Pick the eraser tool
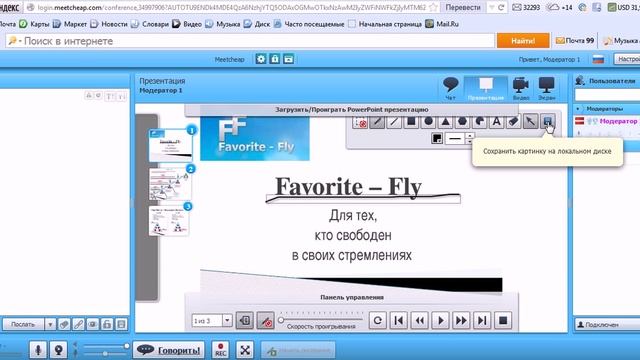 [513, 122]
